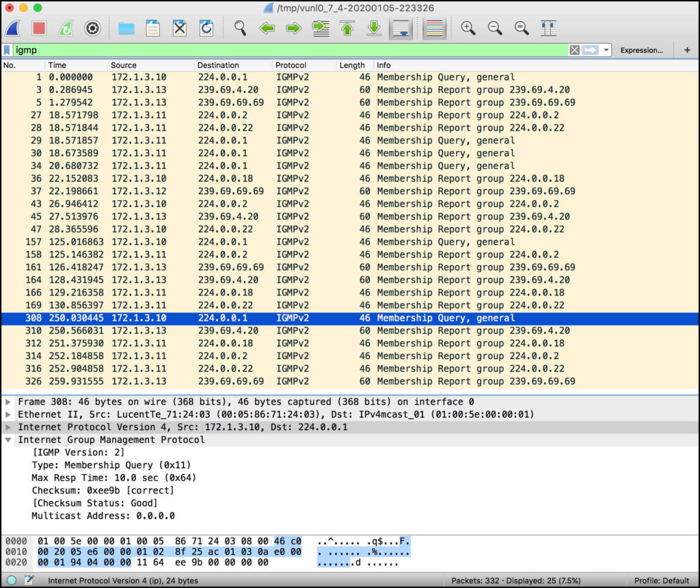
Task: Go to the previous packet
Action: click(x=267, y=28)
